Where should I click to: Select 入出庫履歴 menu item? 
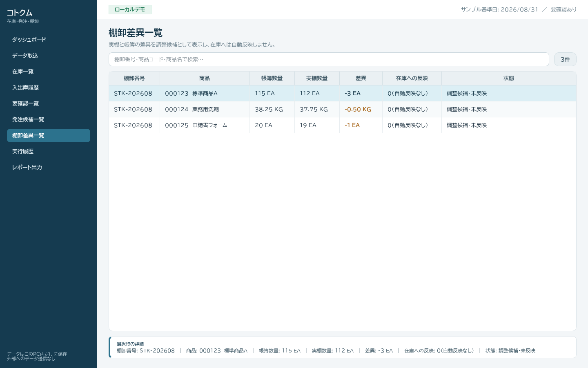pos(49,88)
